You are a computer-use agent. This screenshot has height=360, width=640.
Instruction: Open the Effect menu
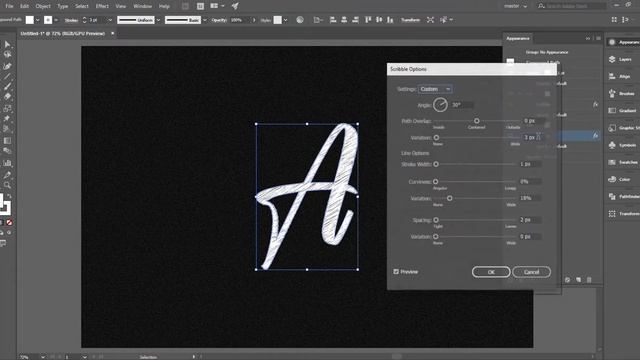[102, 6]
